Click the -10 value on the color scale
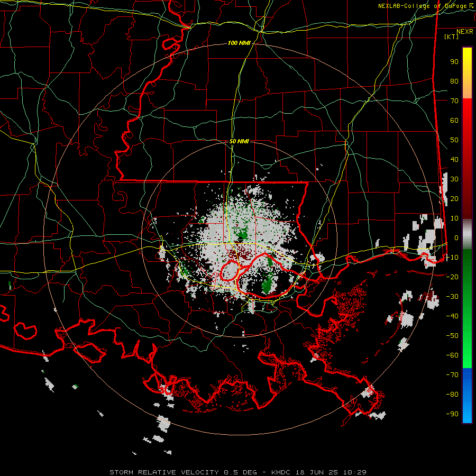This screenshot has width=476, height=476. click(452, 258)
